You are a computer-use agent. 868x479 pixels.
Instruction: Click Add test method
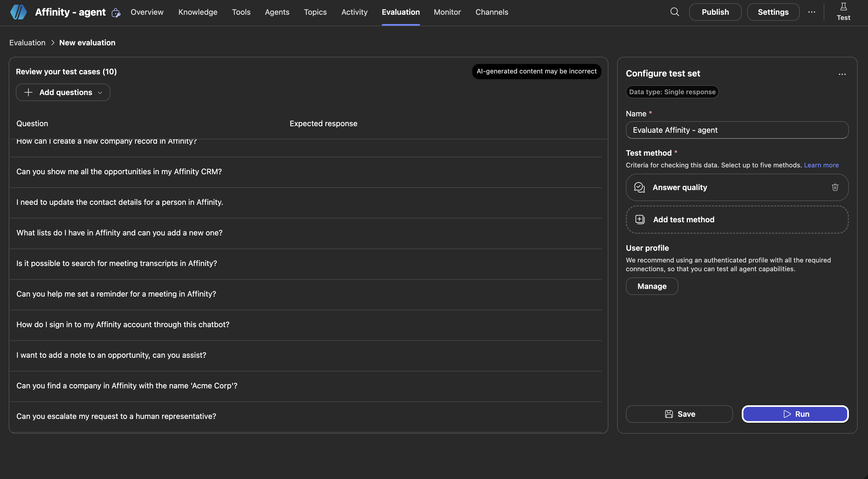point(737,220)
